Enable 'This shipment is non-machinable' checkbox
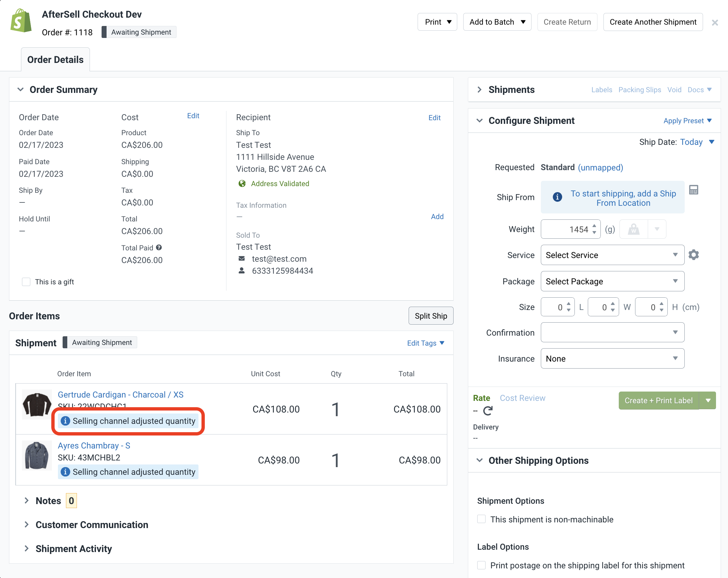Image resolution: width=728 pixels, height=578 pixels. pyautogui.click(x=482, y=519)
